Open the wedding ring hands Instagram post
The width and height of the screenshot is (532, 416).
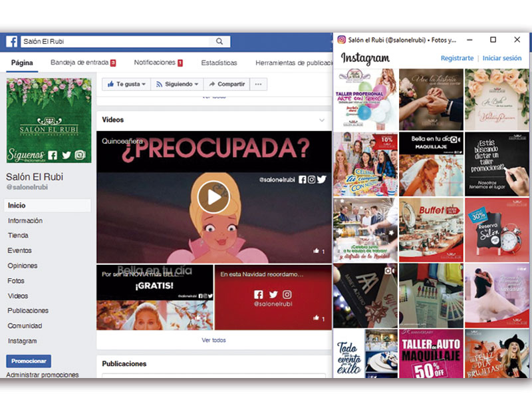point(431,99)
